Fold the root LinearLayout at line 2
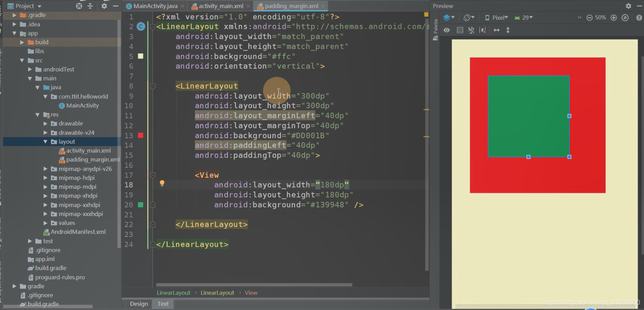The height and width of the screenshot is (310, 644). click(153, 27)
